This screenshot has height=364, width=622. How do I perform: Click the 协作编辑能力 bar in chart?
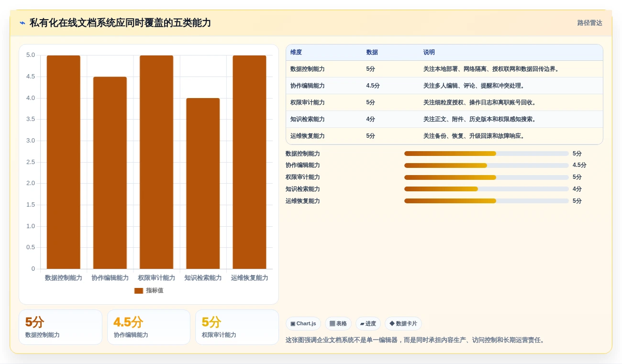[110, 173]
